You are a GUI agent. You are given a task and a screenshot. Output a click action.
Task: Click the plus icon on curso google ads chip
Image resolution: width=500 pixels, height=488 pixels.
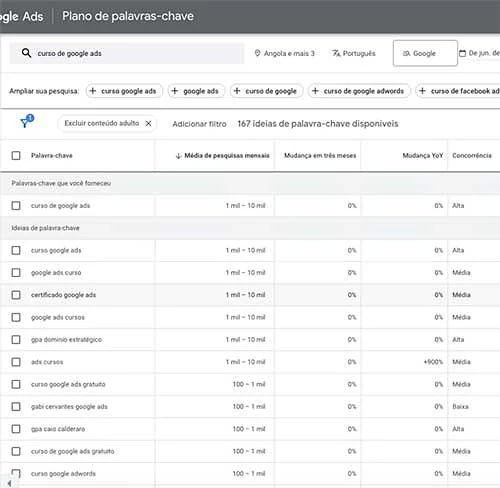coord(93,91)
